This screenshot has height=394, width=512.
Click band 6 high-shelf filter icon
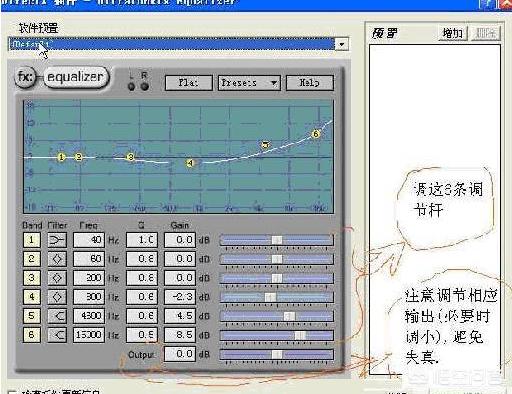[x=57, y=335]
